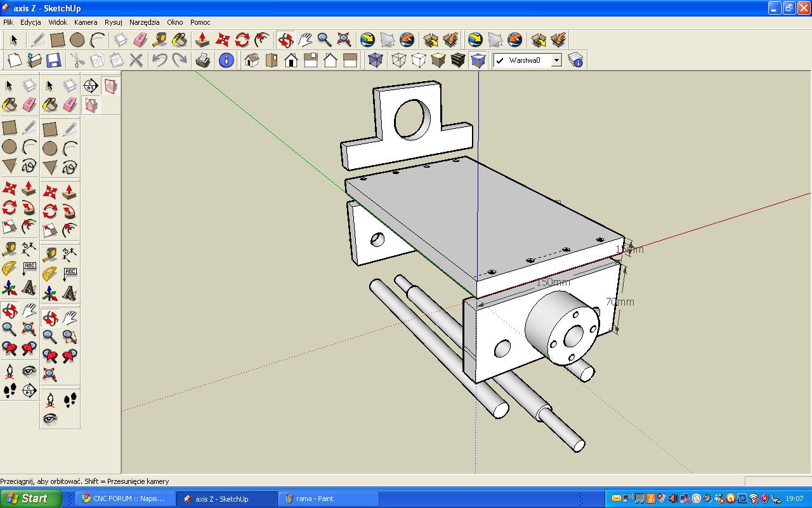Activate the Orbit tool in the top toolbar

point(285,40)
